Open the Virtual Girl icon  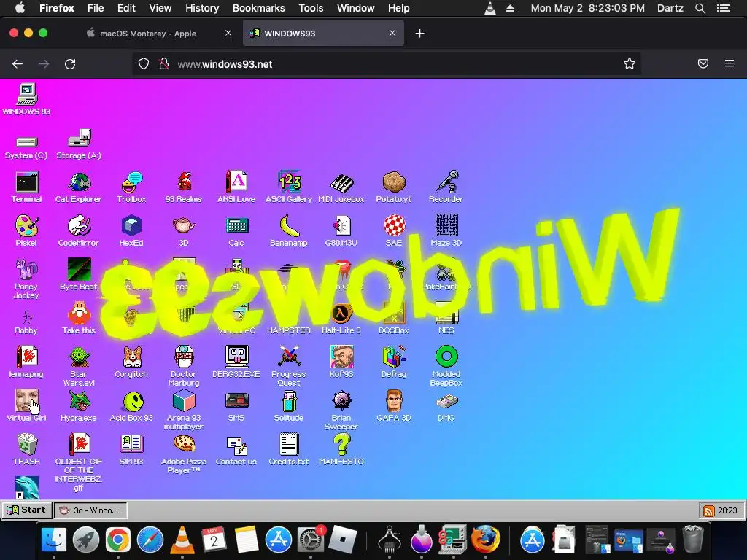pyautogui.click(x=26, y=405)
